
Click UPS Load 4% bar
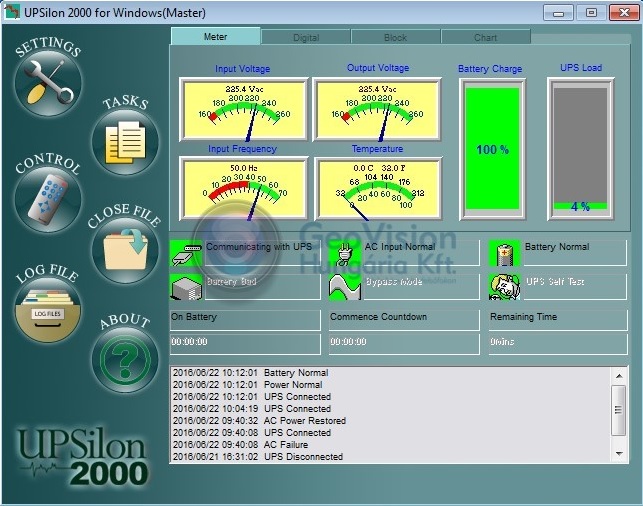(581, 149)
